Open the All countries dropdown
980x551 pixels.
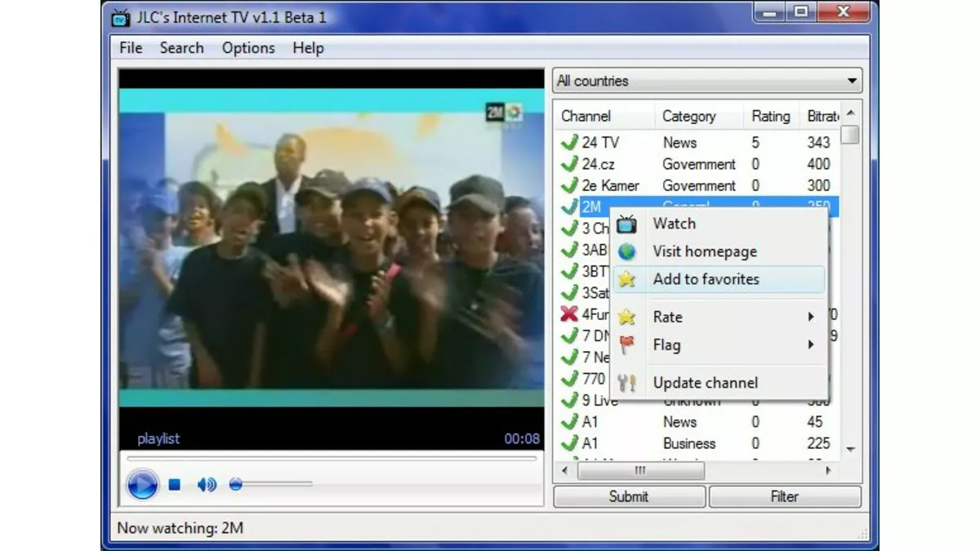point(851,80)
